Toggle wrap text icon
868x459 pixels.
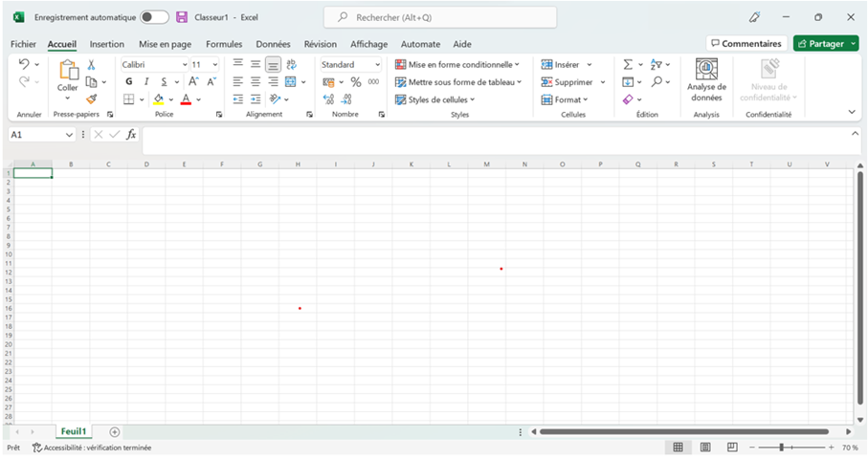pyautogui.click(x=292, y=64)
